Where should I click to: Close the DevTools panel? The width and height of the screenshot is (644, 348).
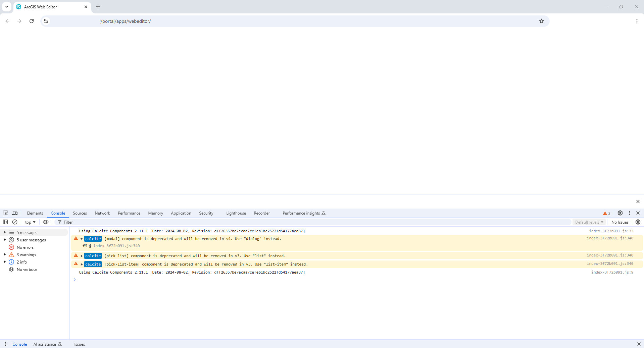pos(638,213)
